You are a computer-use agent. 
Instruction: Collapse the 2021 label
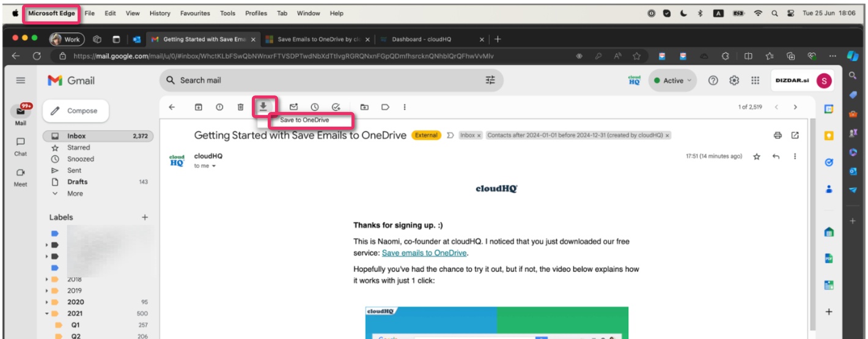46,313
